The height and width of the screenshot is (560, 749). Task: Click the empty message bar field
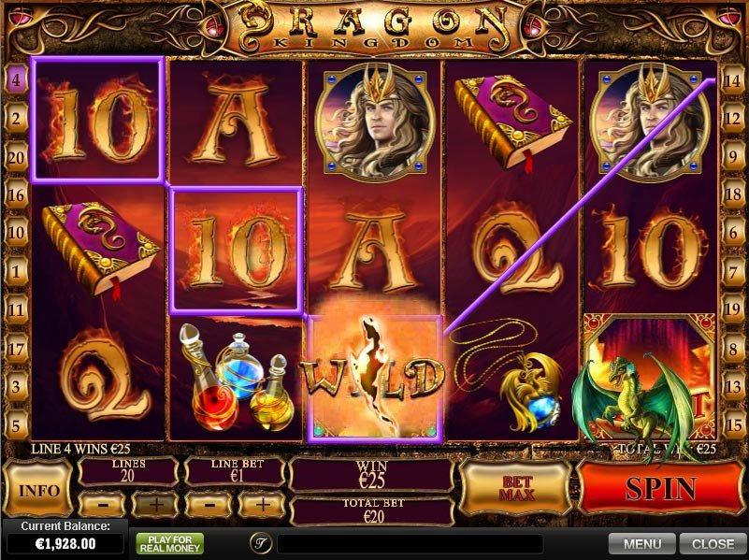point(410,544)
